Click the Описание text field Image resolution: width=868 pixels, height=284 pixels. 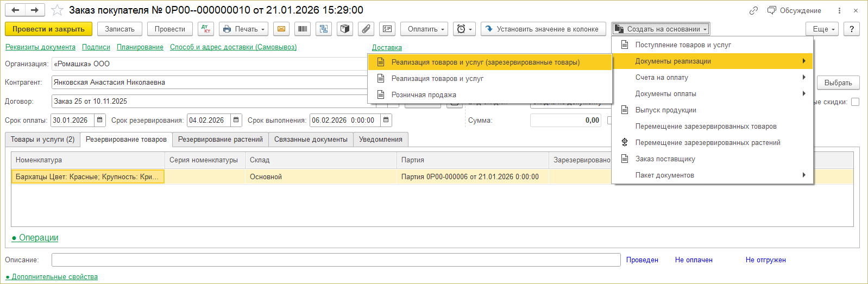[x=336, y=260]
